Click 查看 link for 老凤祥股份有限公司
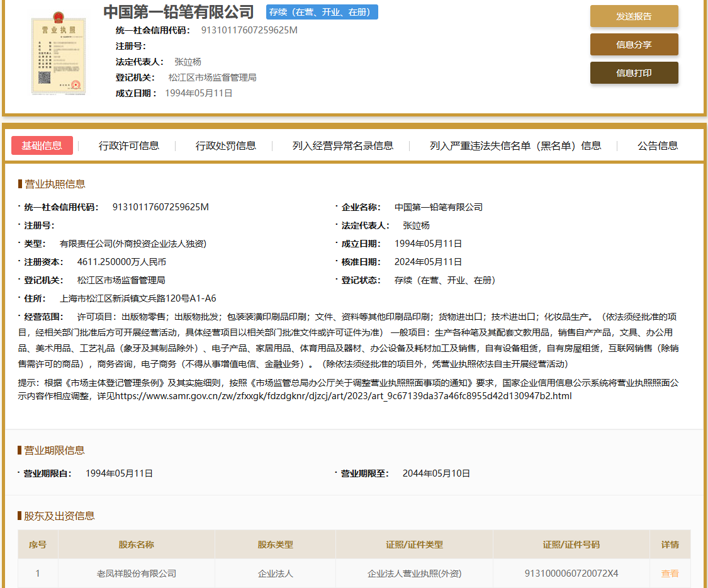Viewport: 708px width, 588px height. [670, 574]
